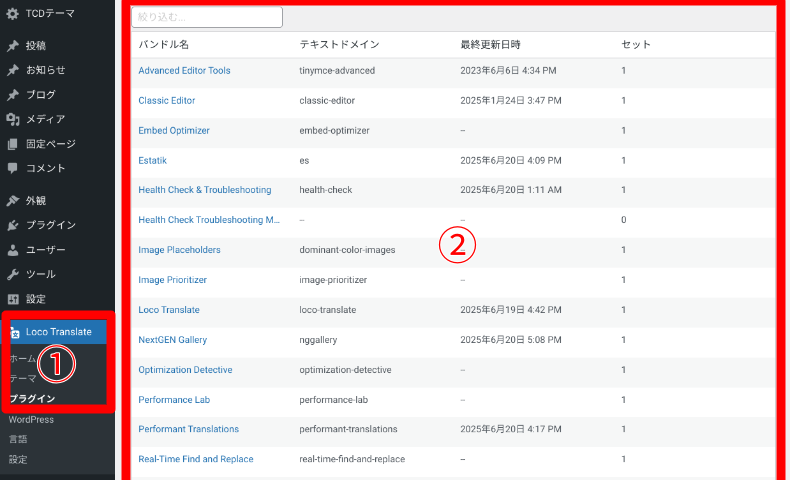790x480 pixels.
Task: Open the Loco Translate bundle link
Action: pyautogui.click(x=169, y=310)
